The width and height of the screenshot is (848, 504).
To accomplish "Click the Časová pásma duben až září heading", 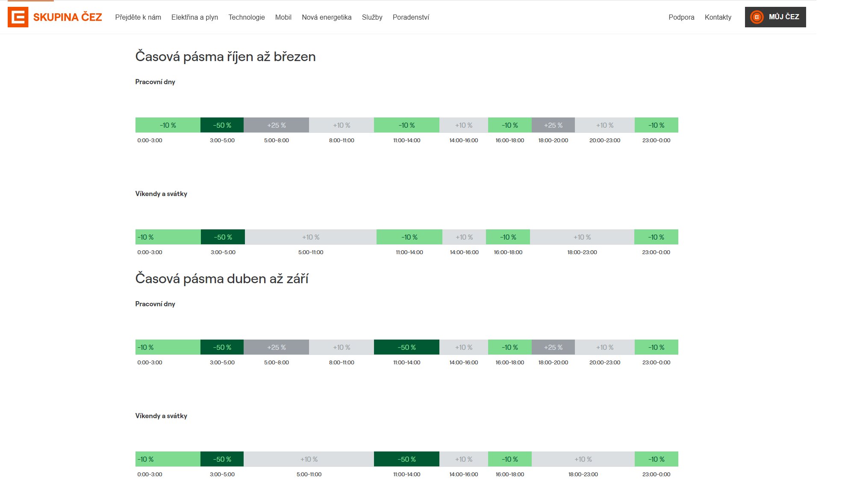I will coord(222,278).
